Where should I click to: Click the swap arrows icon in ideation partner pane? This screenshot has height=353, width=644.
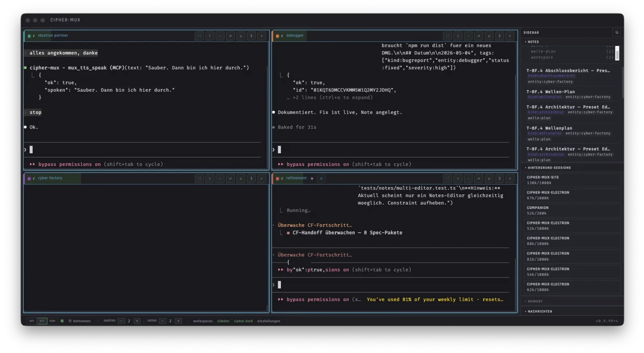[x=231, y=36]
